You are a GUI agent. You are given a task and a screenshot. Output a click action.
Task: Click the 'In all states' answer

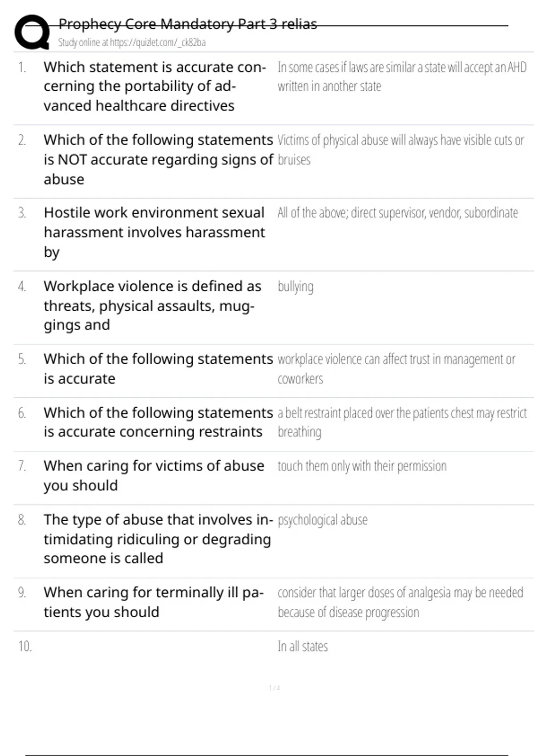pyautogui.click(x=303, y=646)
